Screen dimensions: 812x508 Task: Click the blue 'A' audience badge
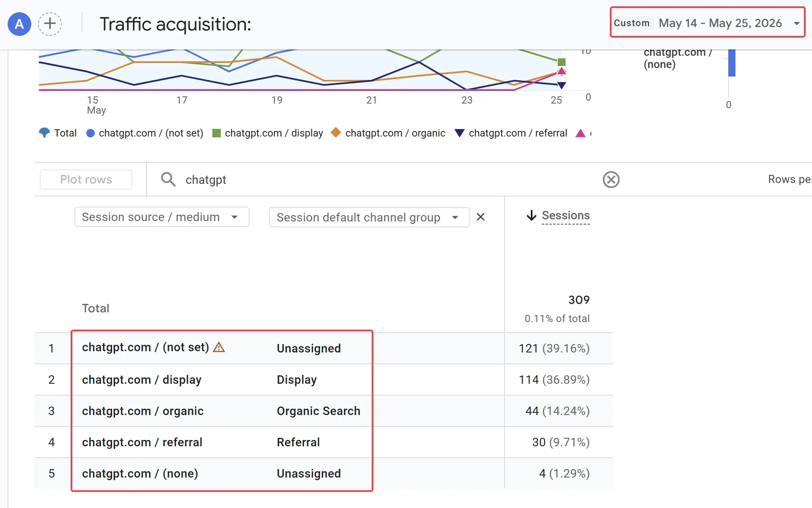(19, 24)
